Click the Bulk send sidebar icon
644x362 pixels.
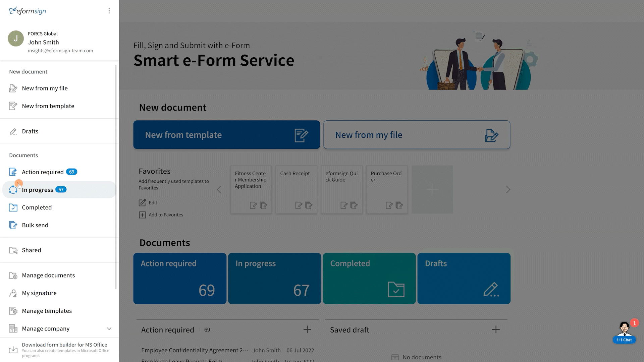coord(13,225)
